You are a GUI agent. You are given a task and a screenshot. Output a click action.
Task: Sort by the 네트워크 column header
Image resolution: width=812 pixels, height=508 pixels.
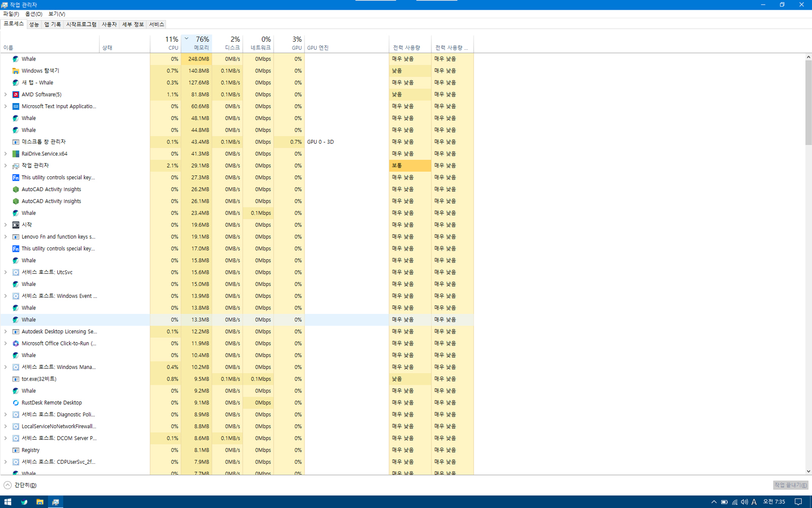pyautogui.click(x=258, y=43)
